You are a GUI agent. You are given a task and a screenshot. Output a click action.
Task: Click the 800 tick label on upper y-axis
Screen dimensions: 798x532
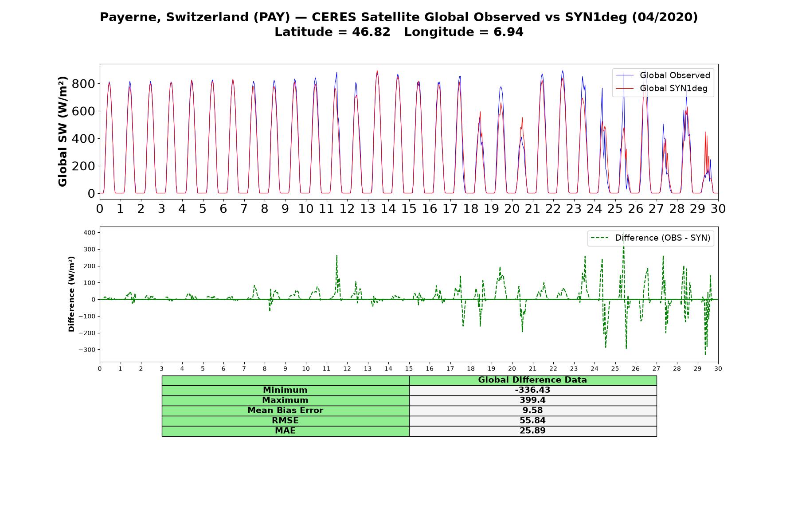coord(84,84)
